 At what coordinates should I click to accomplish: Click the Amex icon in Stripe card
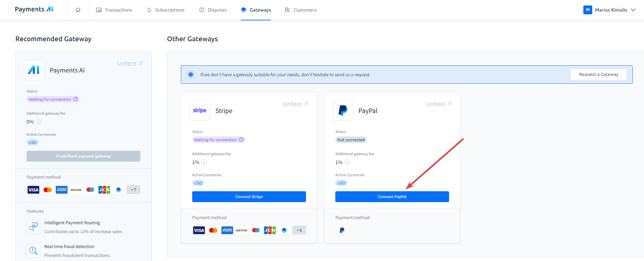click(227, 230)
